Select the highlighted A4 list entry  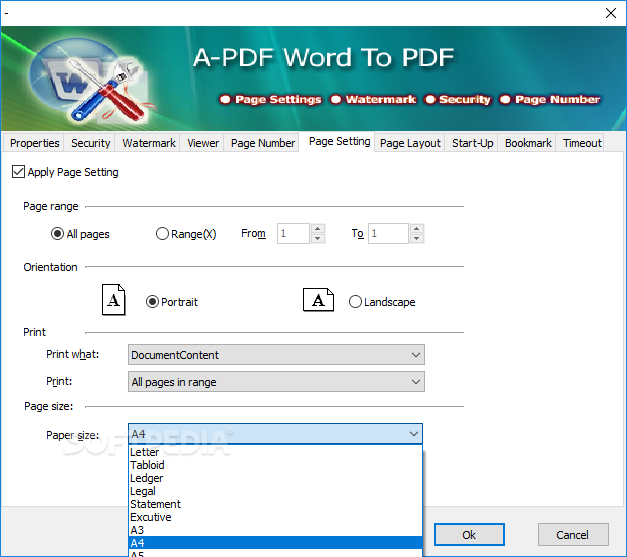pos(275,543)
